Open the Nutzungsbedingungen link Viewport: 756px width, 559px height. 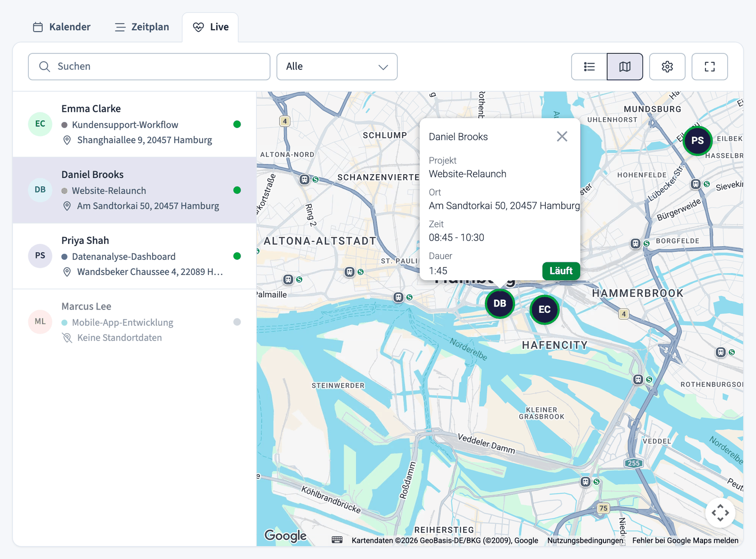pyautogui.click(x=585, y=541)
